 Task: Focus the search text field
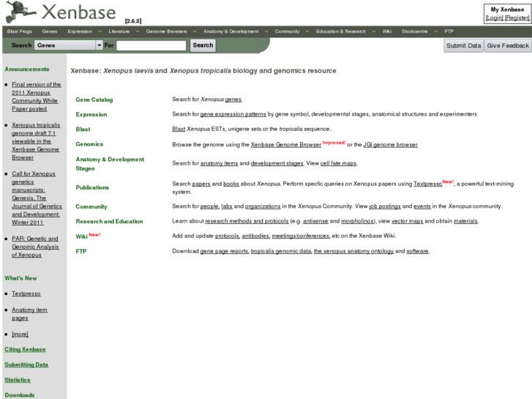pos(151,45)
